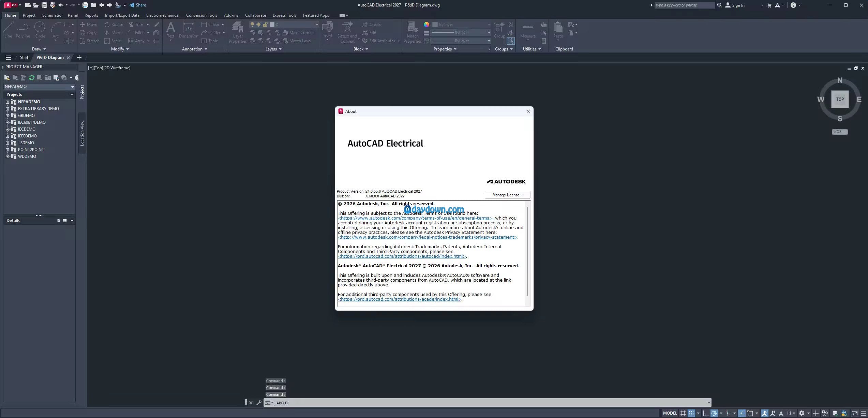Click the Manage License button

coord(507,195)
